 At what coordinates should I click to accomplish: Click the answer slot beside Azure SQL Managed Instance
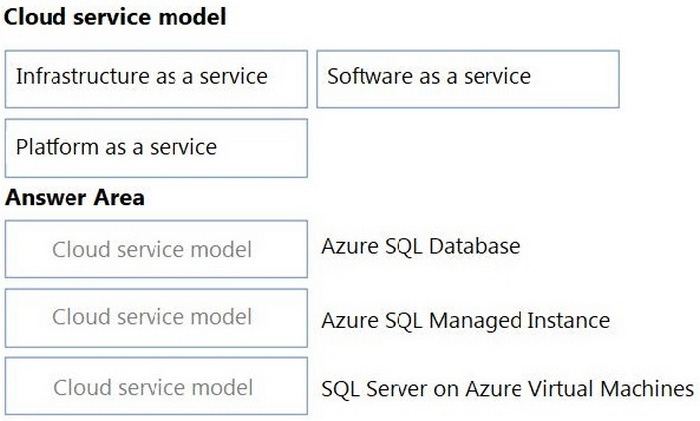[156, 318]
